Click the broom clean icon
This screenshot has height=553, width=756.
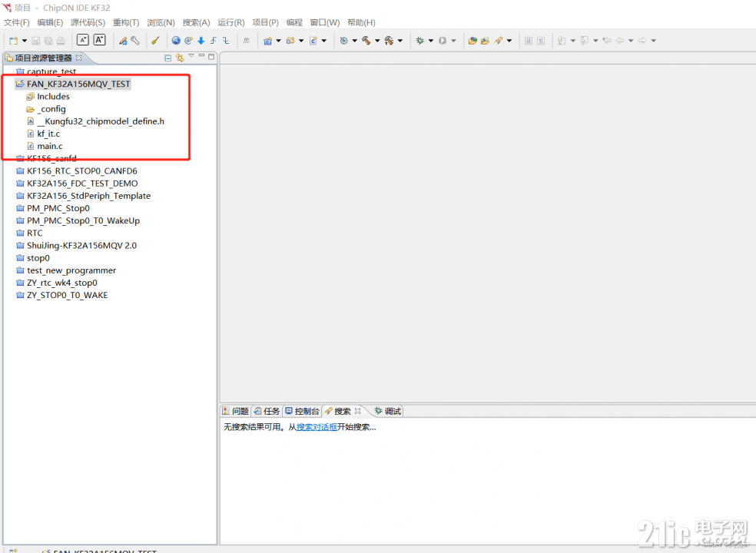coord(155,41)
